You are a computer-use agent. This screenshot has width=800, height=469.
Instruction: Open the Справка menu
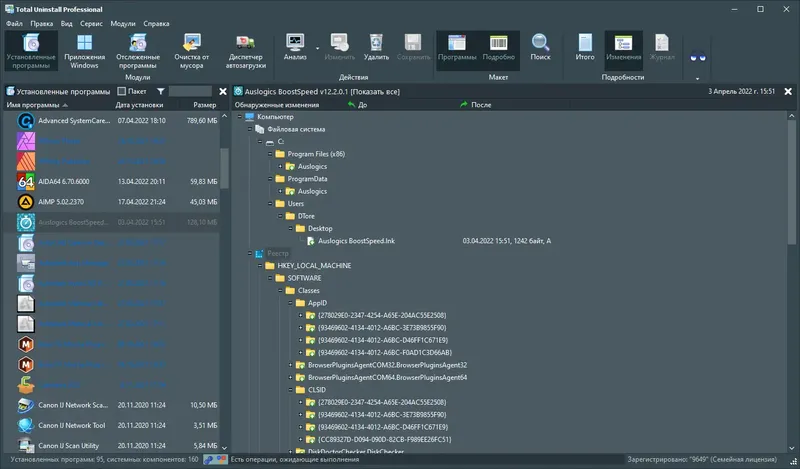coord(156,23)
